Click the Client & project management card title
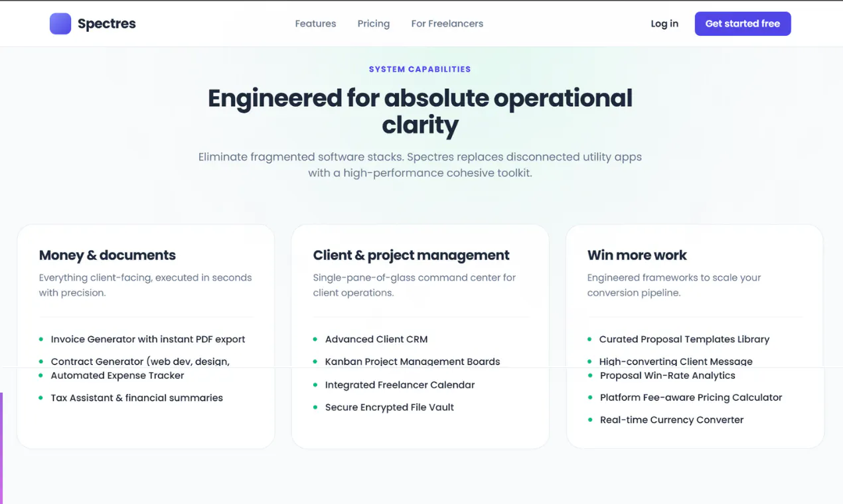This screenshot has width=843, height=504. [411, 255]
